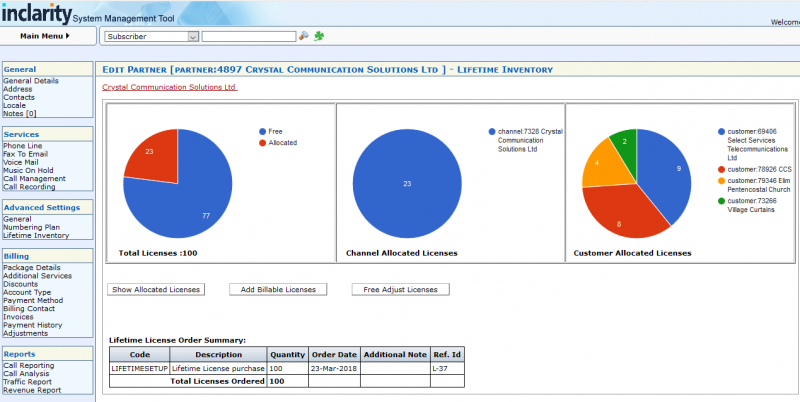
Task: Open the Payment History link
Action: [33, 325]
